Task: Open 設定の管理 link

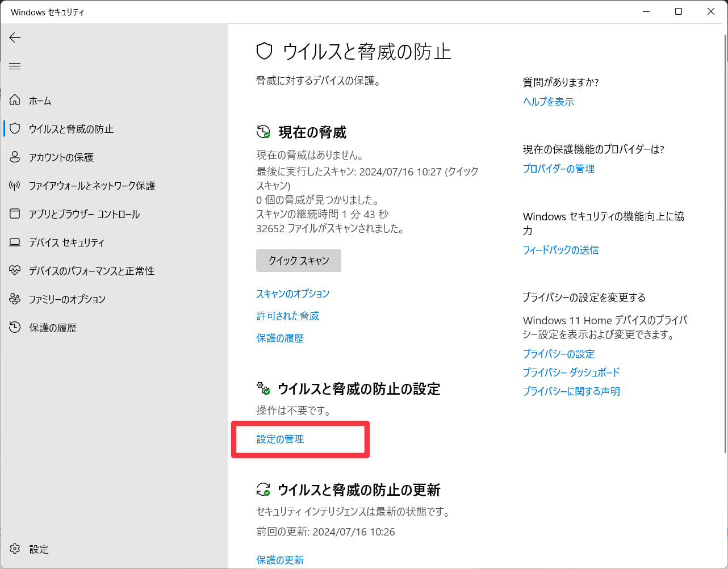Action: (x=280, y=439)
